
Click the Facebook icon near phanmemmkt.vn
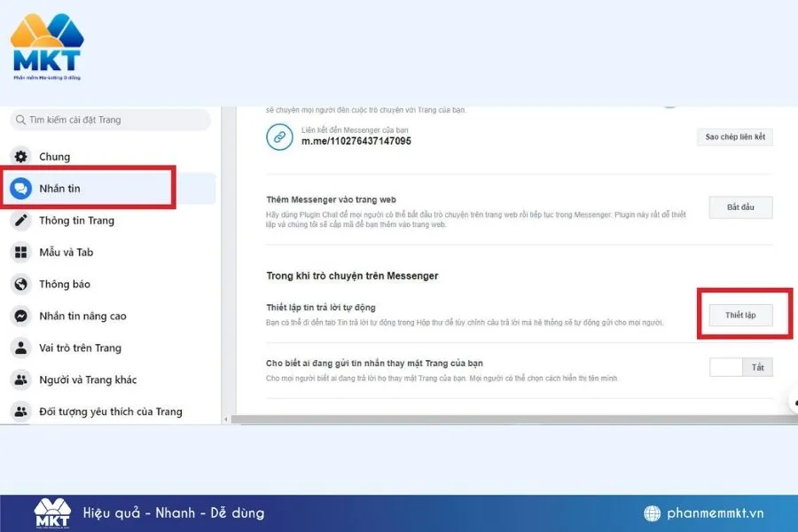(653, 511)
